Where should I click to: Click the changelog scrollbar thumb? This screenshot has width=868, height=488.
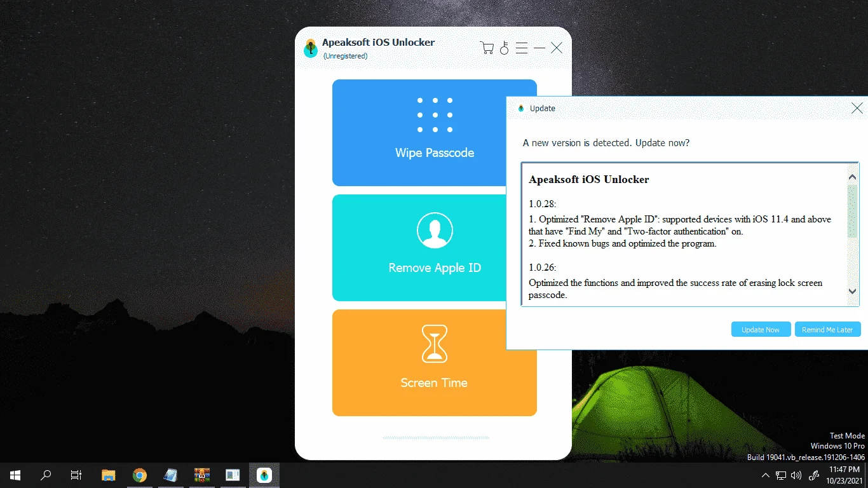point(853,211)
